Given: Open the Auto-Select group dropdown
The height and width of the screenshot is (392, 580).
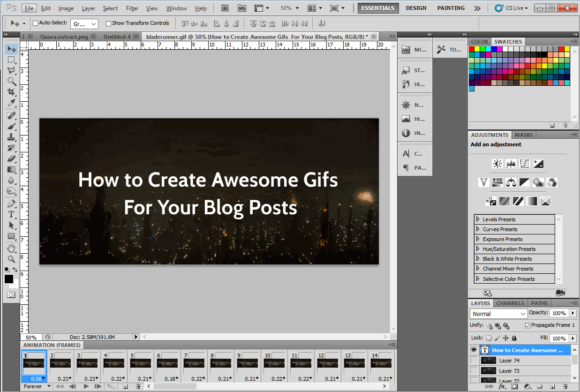Looking at the screenshot, I should tap(84, 23).
